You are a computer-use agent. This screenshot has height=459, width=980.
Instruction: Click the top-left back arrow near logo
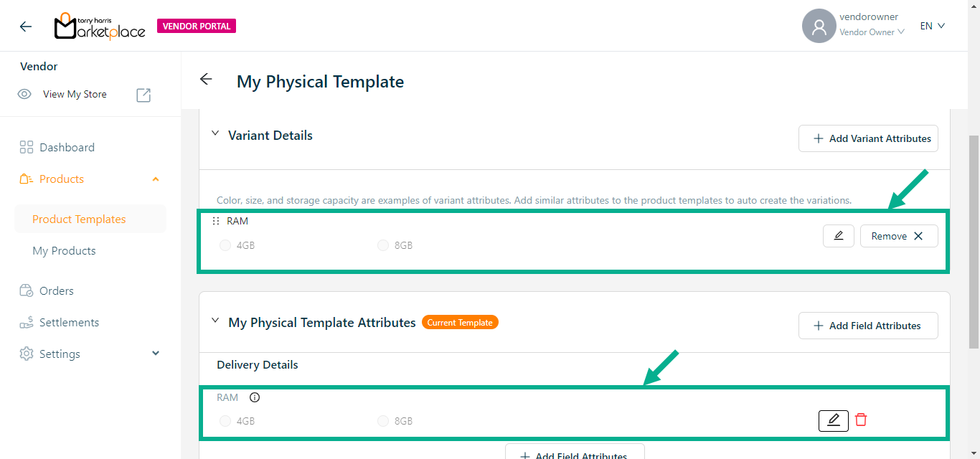click(x=26, y=27)
